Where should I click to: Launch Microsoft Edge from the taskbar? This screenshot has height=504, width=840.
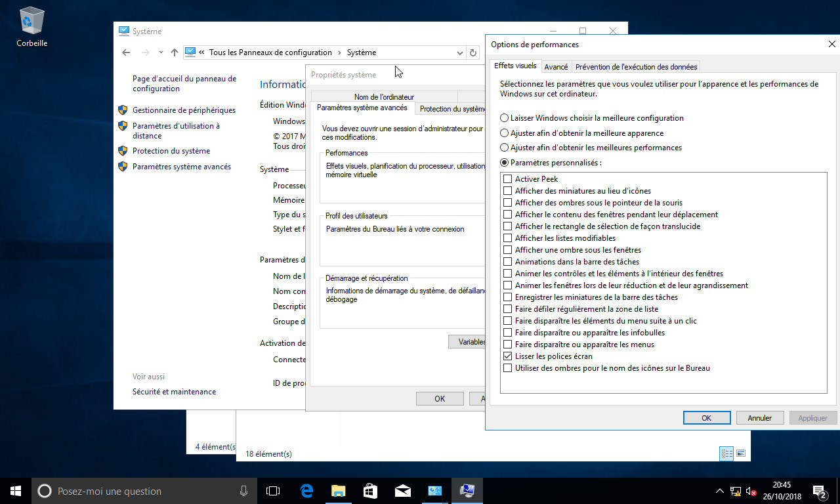coord(306,491)
